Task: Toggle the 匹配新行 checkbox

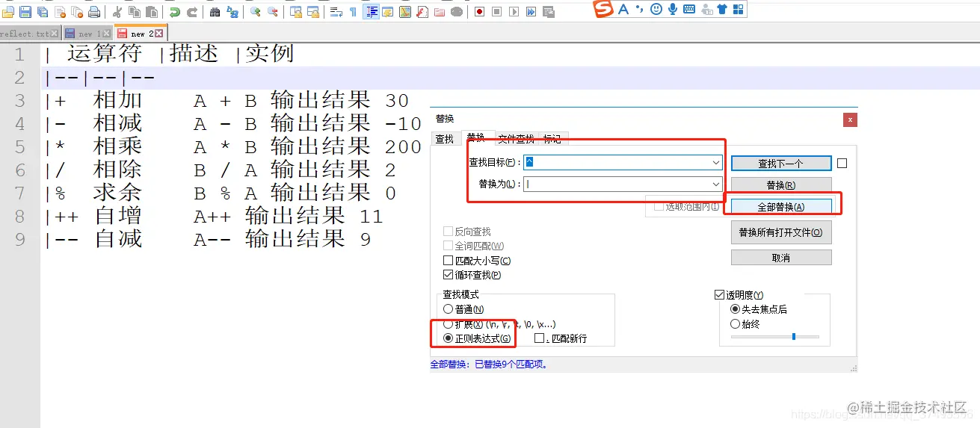Action: coord(540,338)
